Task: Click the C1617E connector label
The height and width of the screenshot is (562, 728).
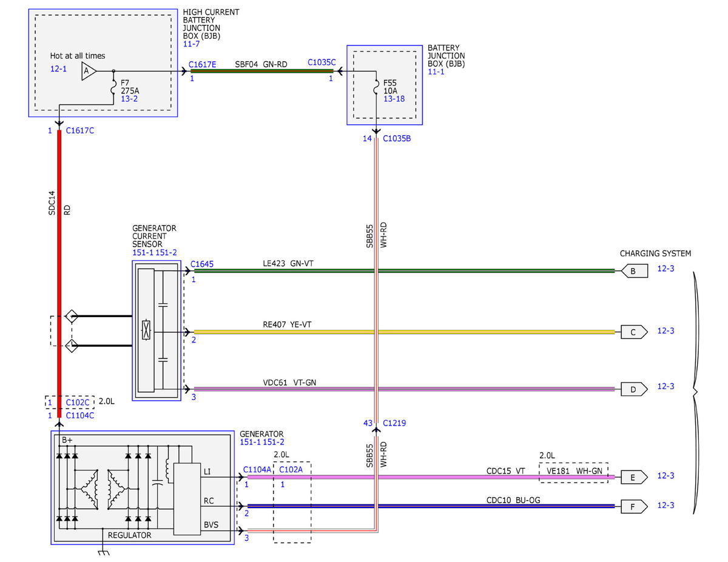Action: (x=202, y=63)
